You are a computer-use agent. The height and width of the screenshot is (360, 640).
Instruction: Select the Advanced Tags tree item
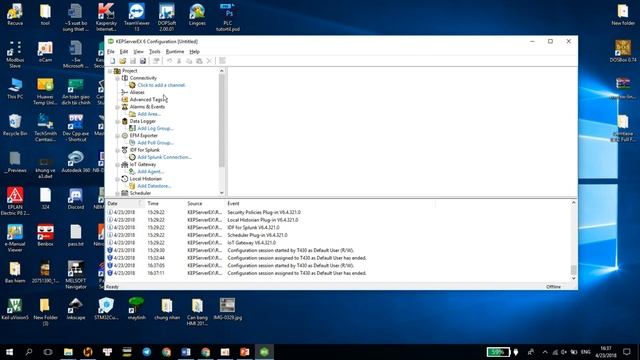146,100
